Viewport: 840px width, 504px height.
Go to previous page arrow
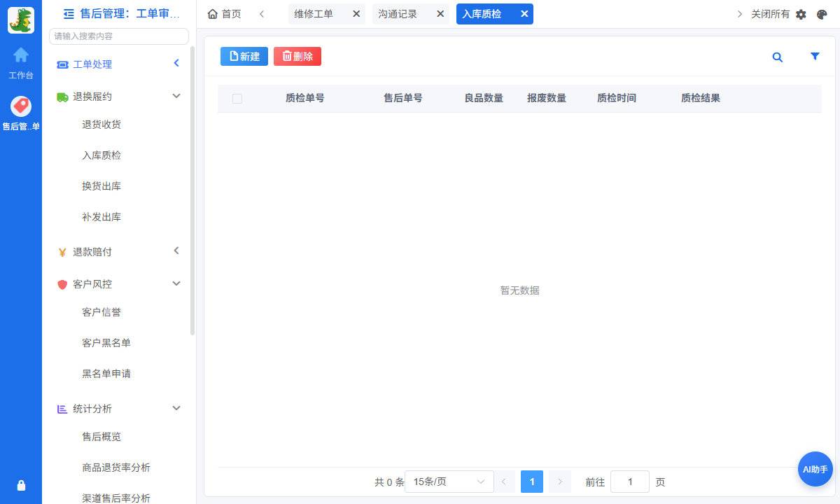pos(503,482)
